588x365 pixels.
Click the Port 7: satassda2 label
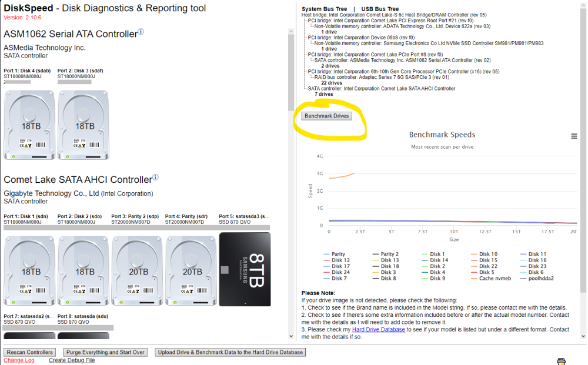[29, 316]
